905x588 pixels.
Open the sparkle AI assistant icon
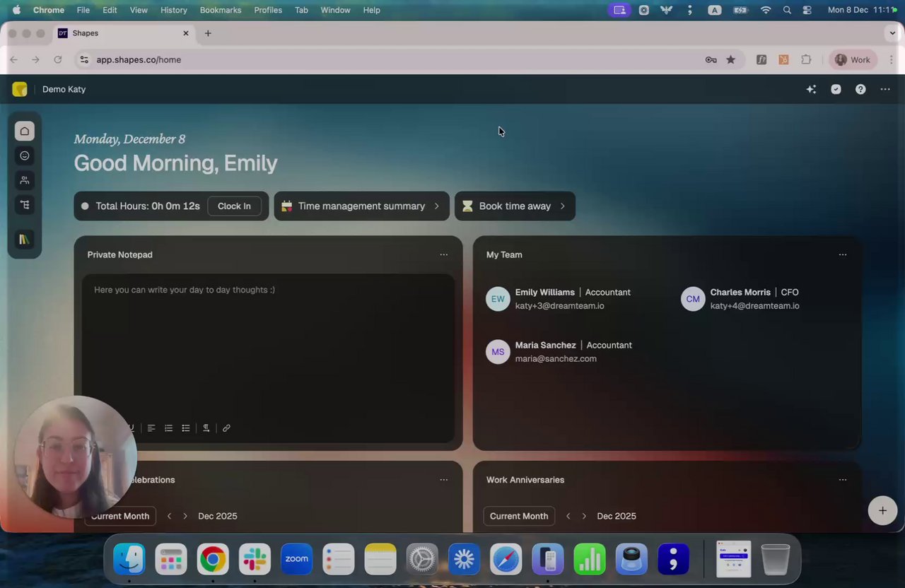[x=811, y=89]
